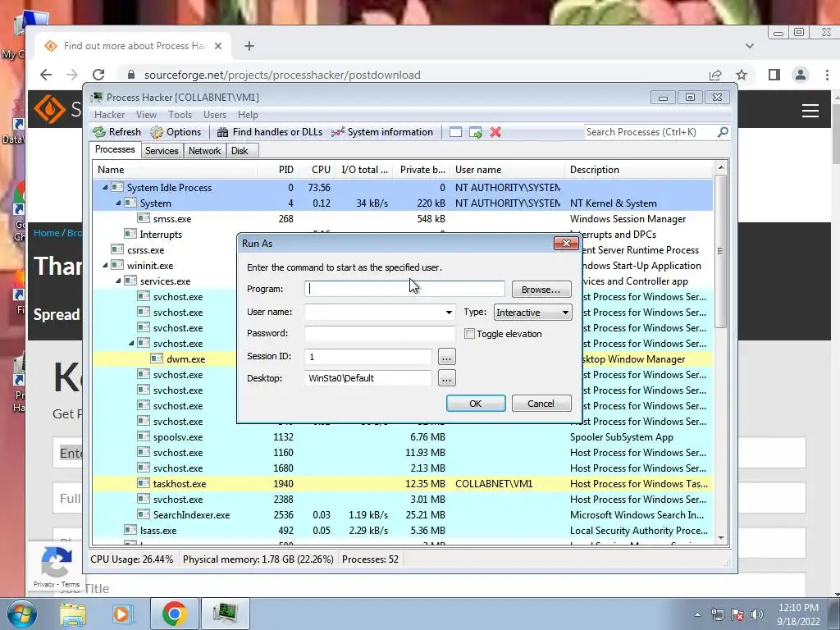Click scroll down arrow of process list
This screenshot has height=630, width=840.
point(720,538)
